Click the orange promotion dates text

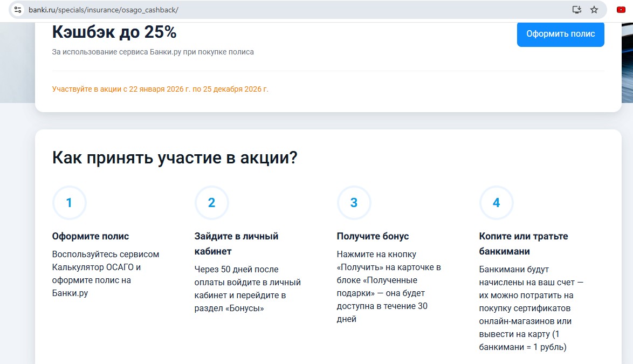[160, 89]
